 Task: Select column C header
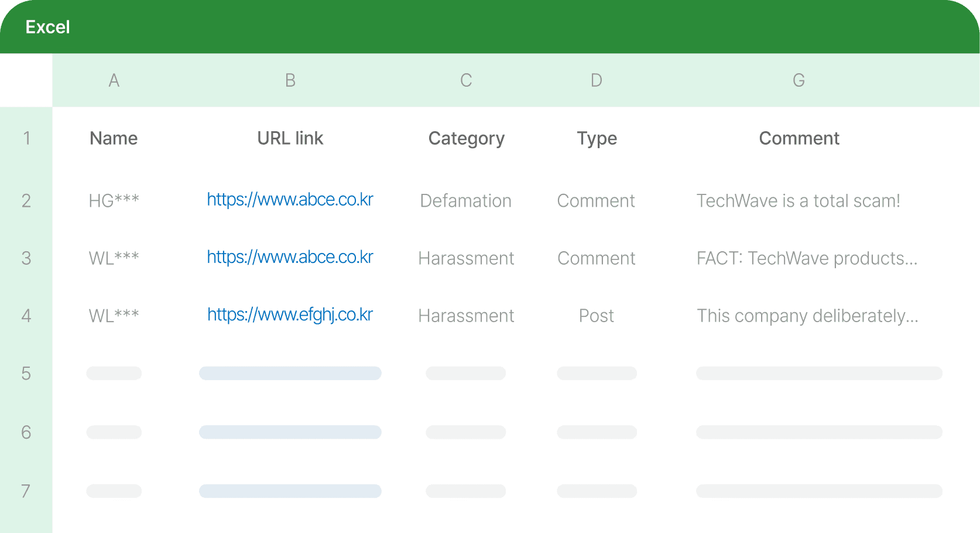(x=466, y=80)
